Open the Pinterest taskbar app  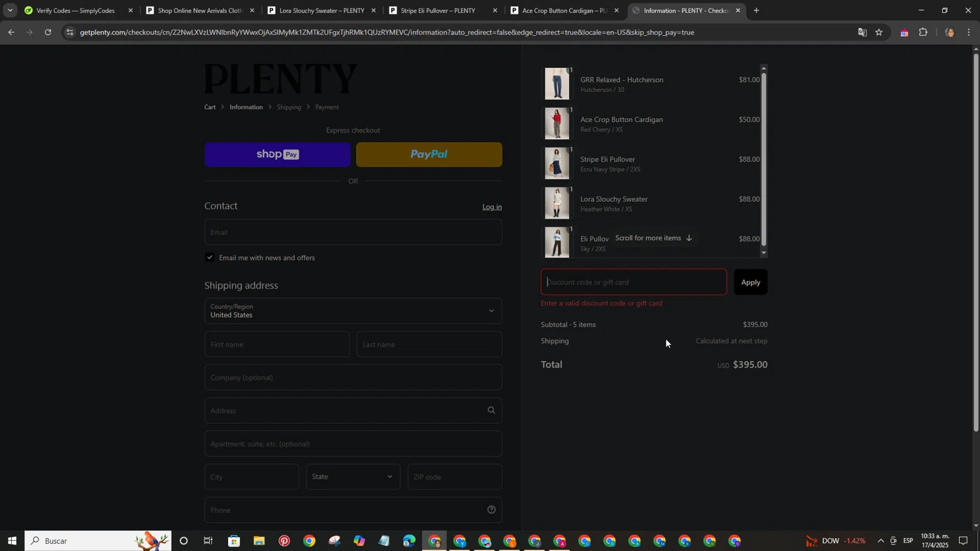[284, 541]
